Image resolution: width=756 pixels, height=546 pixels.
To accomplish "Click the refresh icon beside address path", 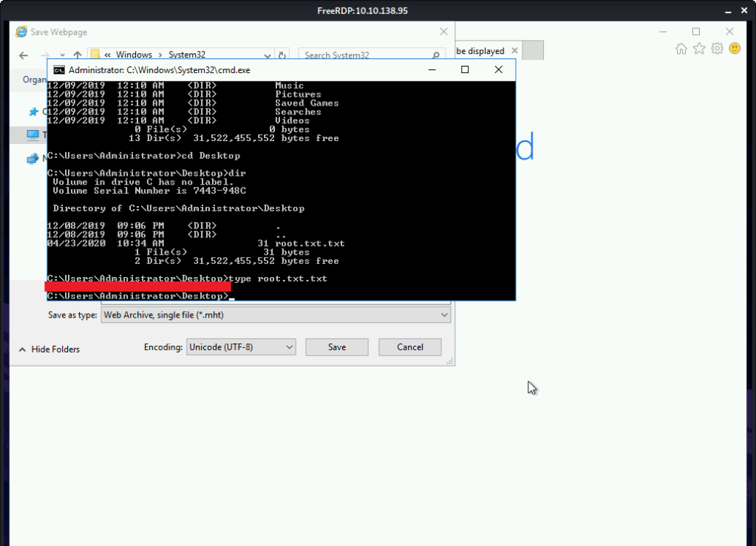I will pos(282,55).
